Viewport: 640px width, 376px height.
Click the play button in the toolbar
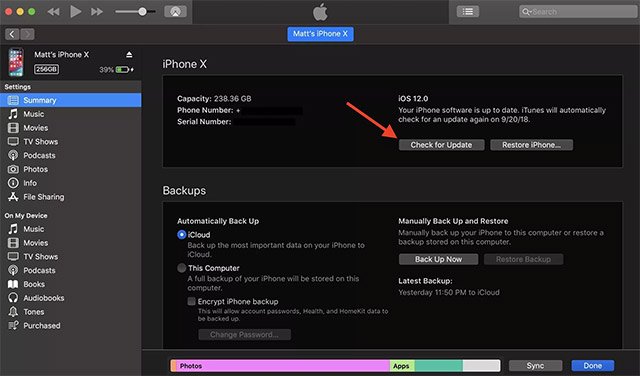pyautogui.click(x=76, y=11)
